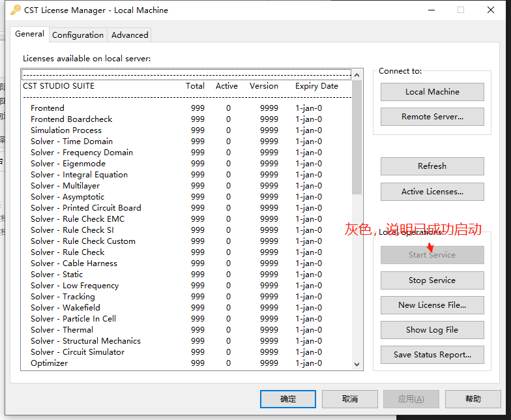Choose a New License File
511x420 pixels.
[x=432, y=305]
